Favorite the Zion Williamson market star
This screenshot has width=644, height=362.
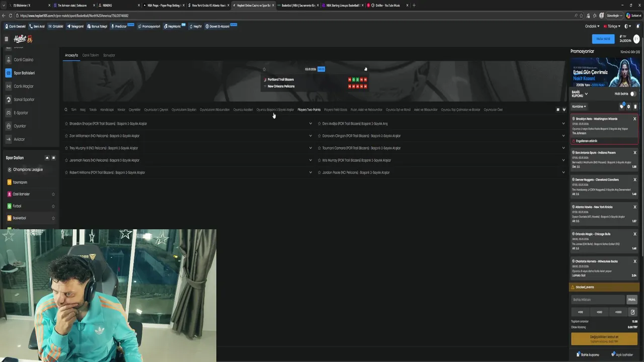click(66, 136)
